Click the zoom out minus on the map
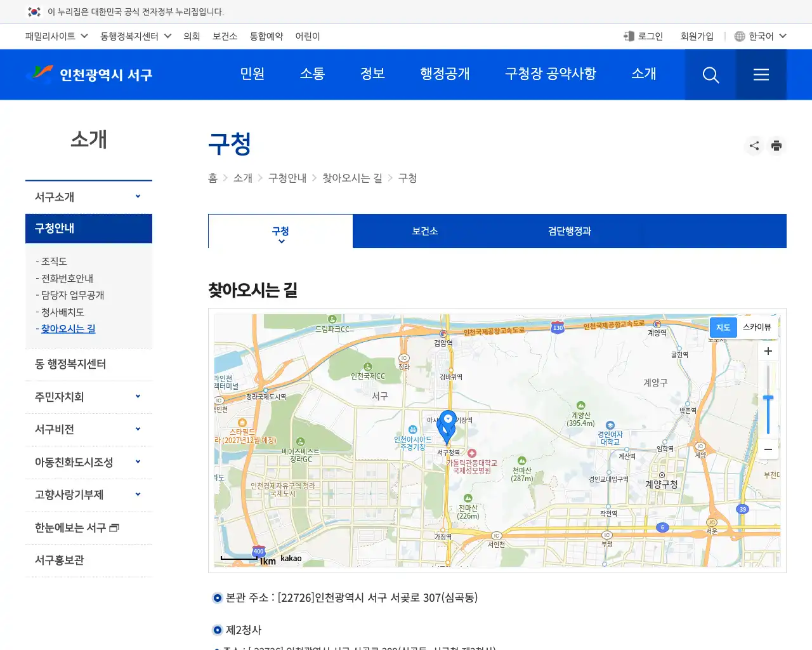 (x=768, y=449)
